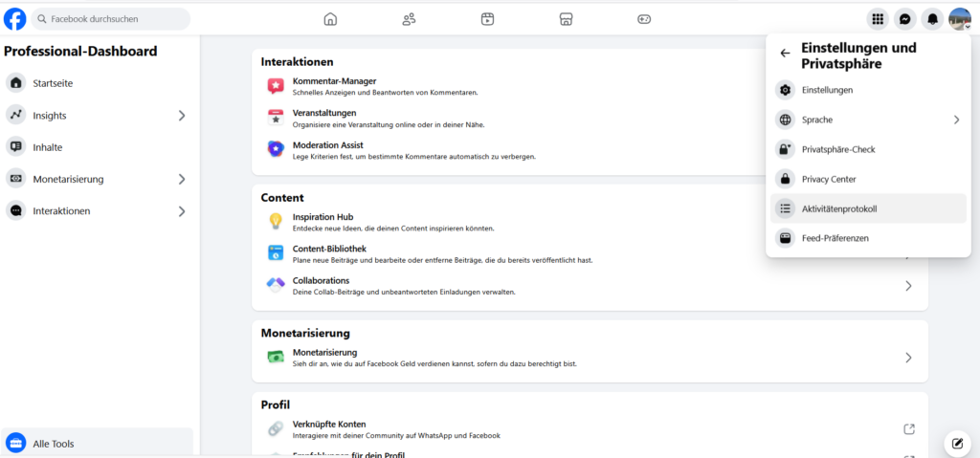Open the Friends icon in top navigation

(409, 19)
